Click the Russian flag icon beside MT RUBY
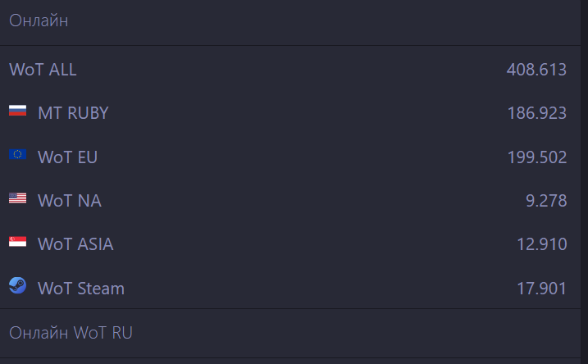588x364 pixels. [17, 111]
